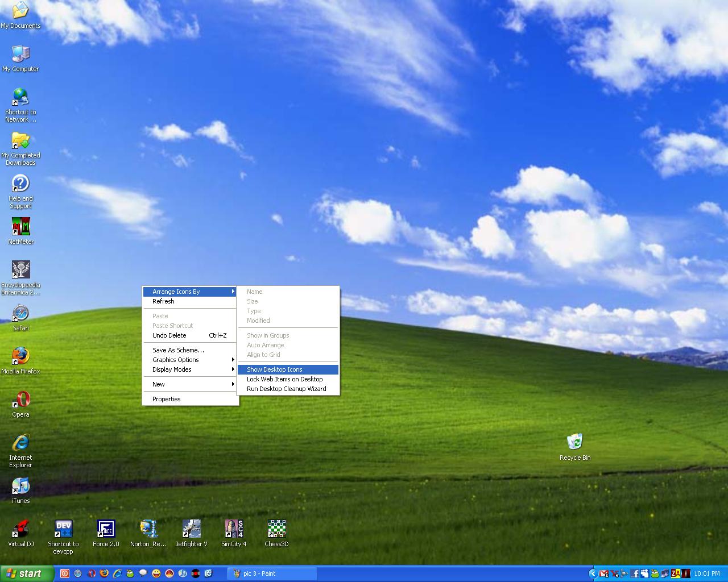
Task: Select the Encyclopaedia Britannica desktop icon
Action: (x=20, y=278)
